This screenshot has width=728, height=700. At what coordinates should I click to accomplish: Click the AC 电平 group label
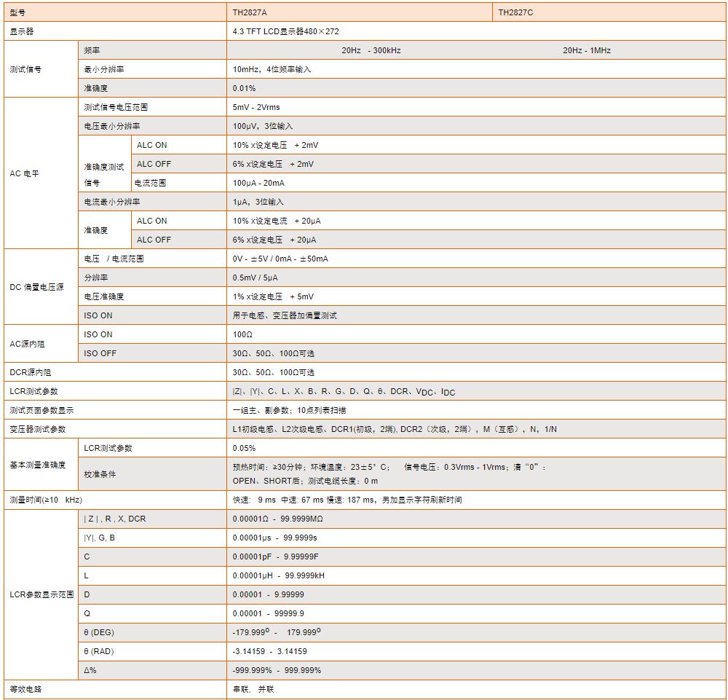point(24,173)
